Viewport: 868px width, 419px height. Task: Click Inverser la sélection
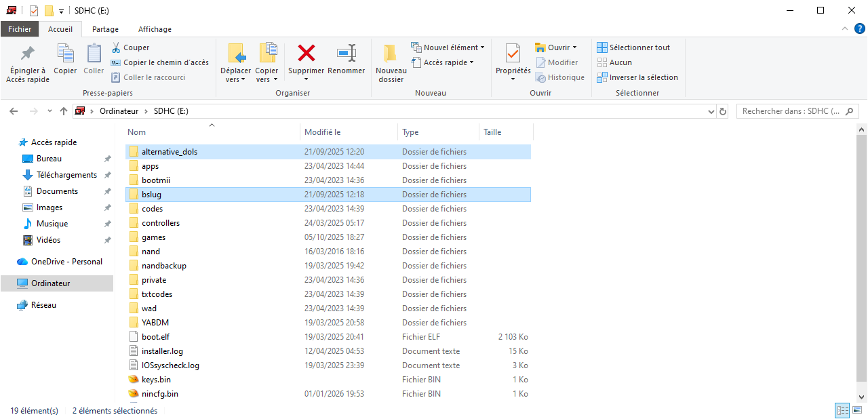637,77
